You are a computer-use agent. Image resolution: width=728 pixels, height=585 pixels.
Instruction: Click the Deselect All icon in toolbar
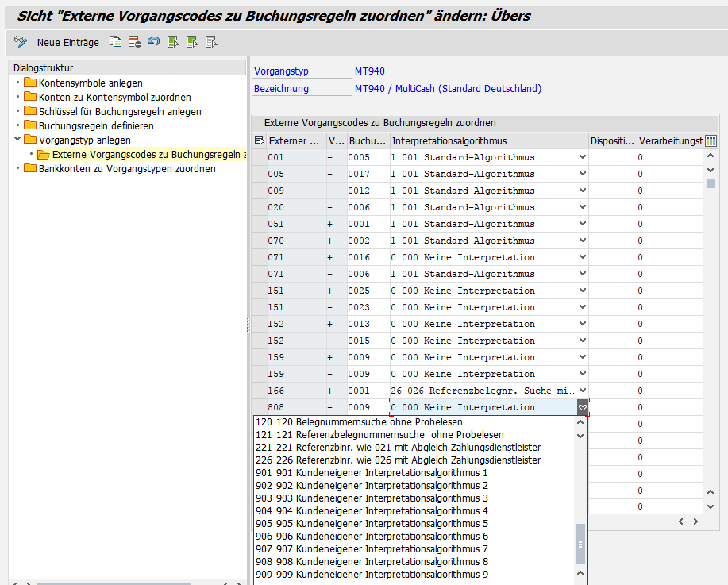click(x=211, y=42)
